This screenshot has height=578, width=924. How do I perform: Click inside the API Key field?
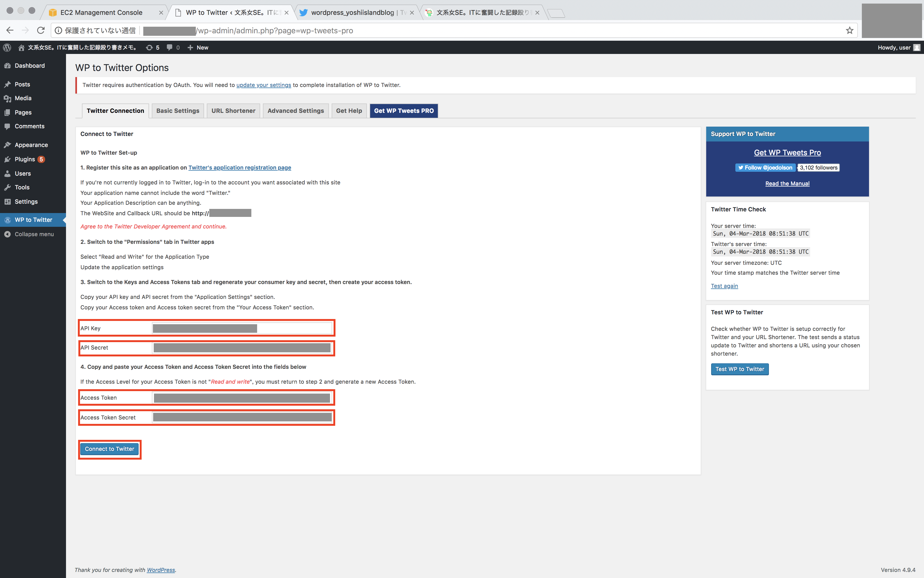(x=242, y=328)
